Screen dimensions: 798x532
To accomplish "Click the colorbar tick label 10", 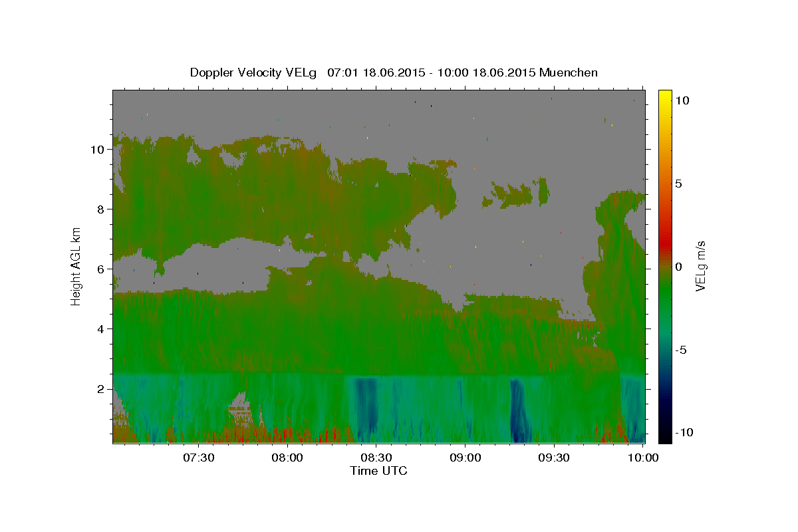I will 682,100.
